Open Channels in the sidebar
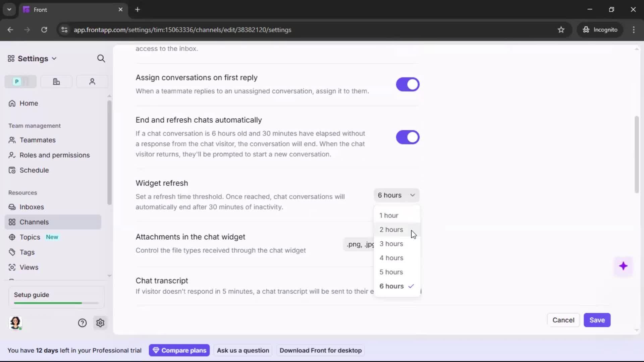Image resolution: width=644 pixels, height=362 pixels. [34, 222]
